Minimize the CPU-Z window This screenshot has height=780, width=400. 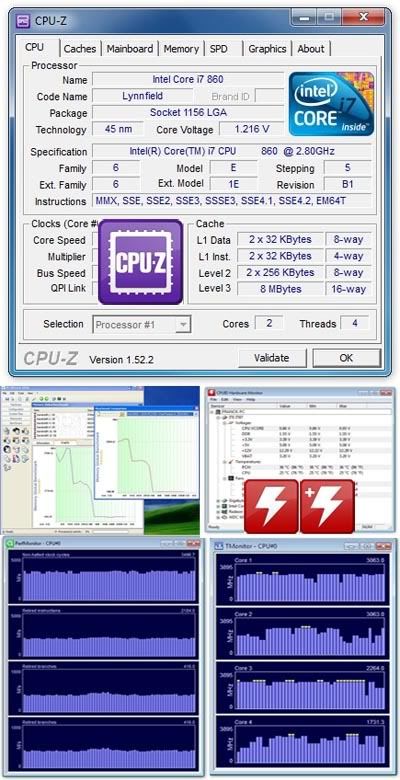305,18
